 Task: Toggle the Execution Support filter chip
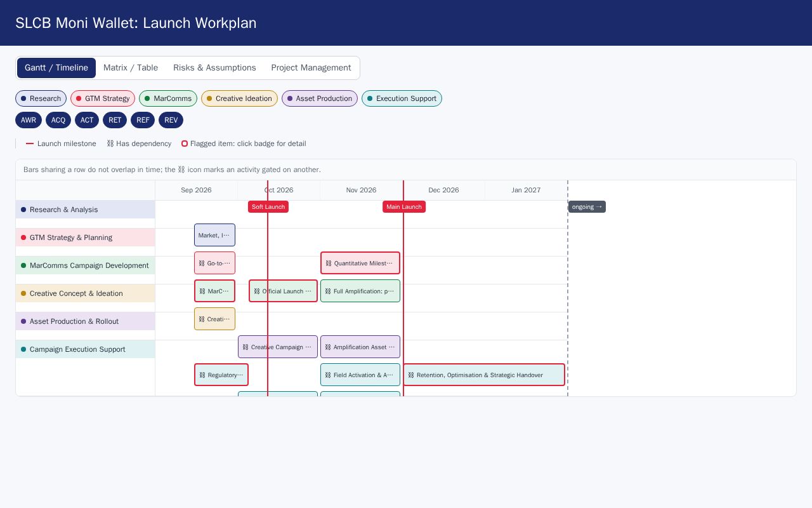(x=402, y=98)
